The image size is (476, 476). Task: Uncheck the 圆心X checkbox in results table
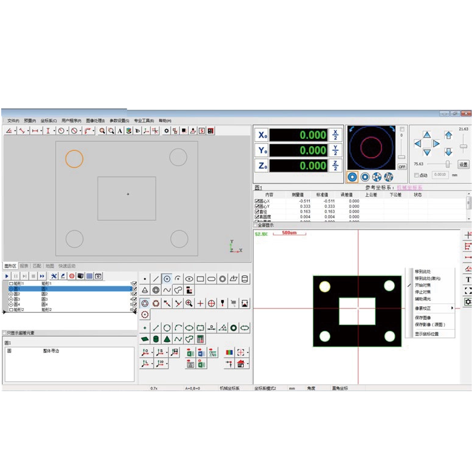pos(257,201)
